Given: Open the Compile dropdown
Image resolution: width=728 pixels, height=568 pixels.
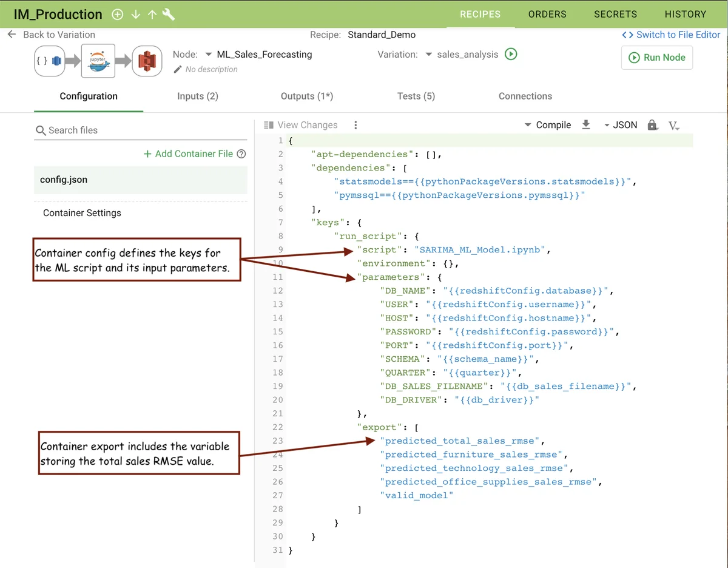Looking at the screenshot, I should coord(548,125).
